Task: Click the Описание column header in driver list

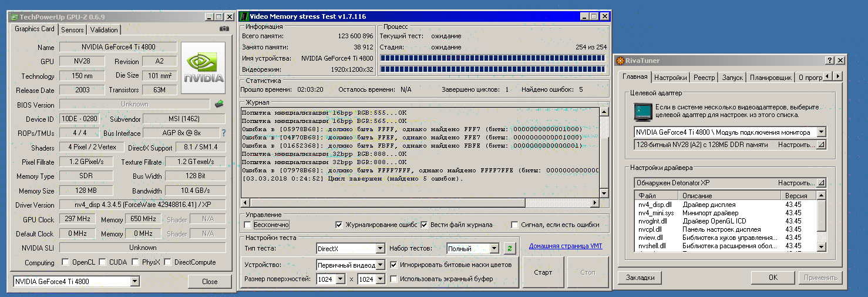Action: 731,196
